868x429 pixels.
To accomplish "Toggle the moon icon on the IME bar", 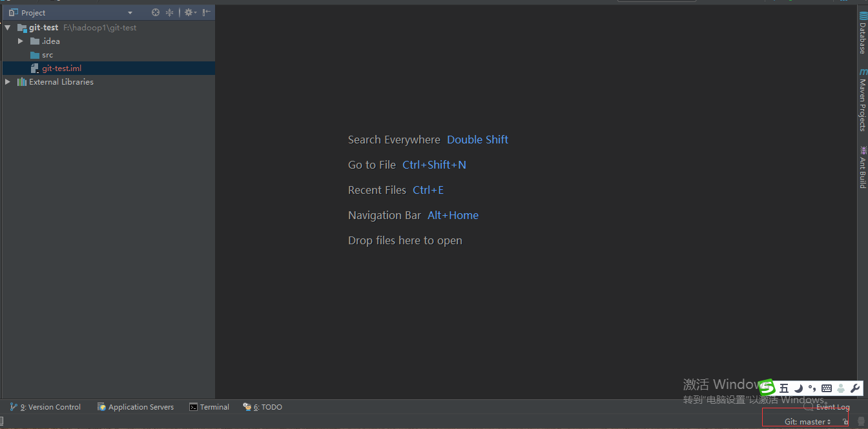I will click(x=799, y=388).
